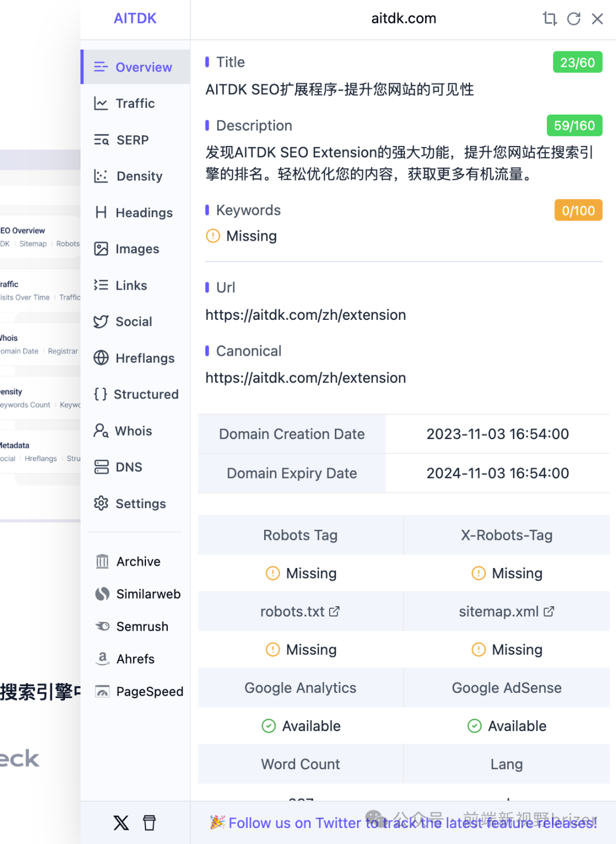Screen dimensions: 616x844
Task: Open the PageSpeed external tool link
Action: (x=150, y=692)
